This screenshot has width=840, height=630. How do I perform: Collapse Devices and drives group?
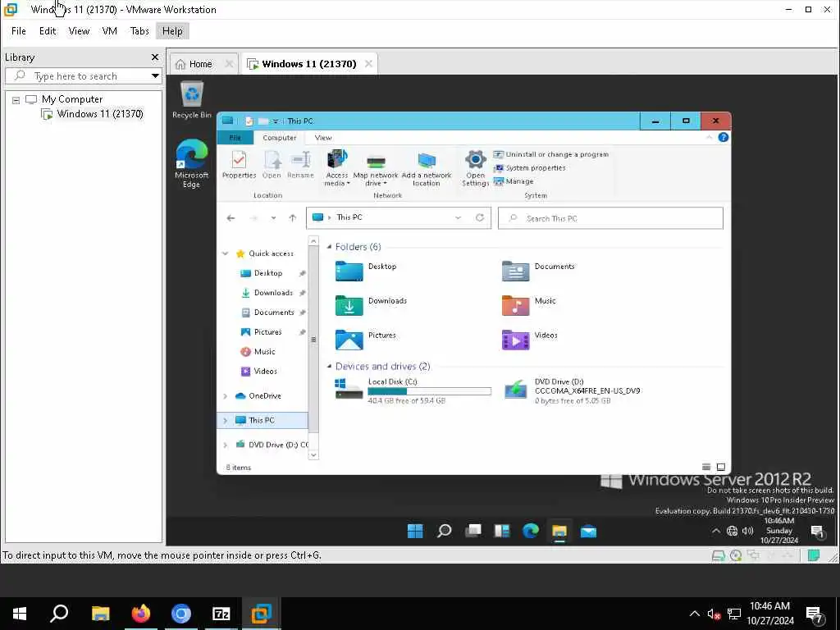pos(329,367)
